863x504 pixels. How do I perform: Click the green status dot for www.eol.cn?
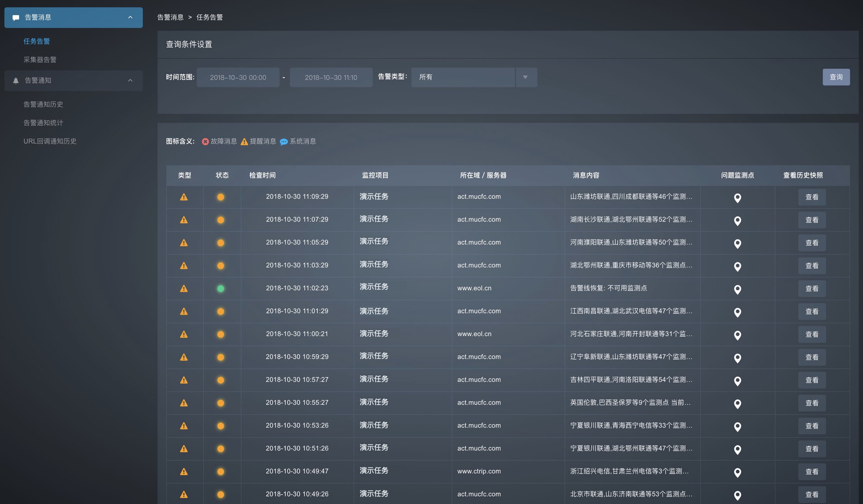click(221, 288)
